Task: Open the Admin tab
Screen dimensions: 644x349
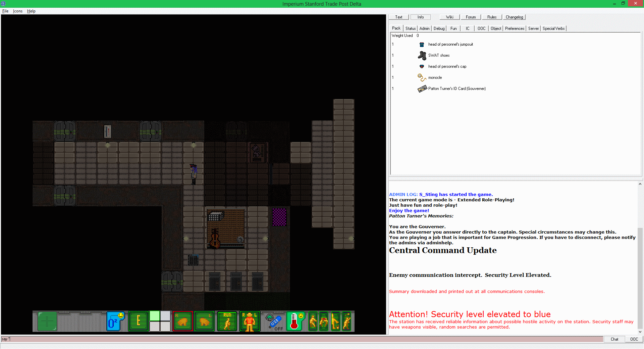Action: pyautogui.click(x=424, y=29)
